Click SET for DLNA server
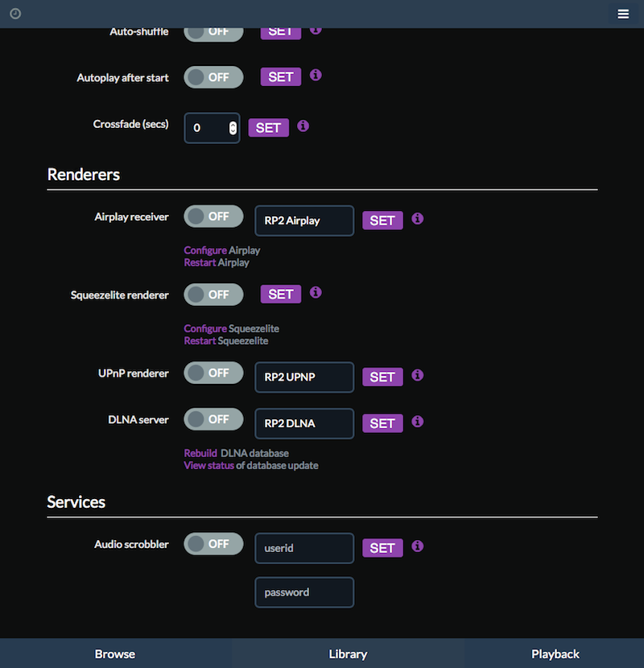Viewport: 644px width, 668px height. click(382, 423)
